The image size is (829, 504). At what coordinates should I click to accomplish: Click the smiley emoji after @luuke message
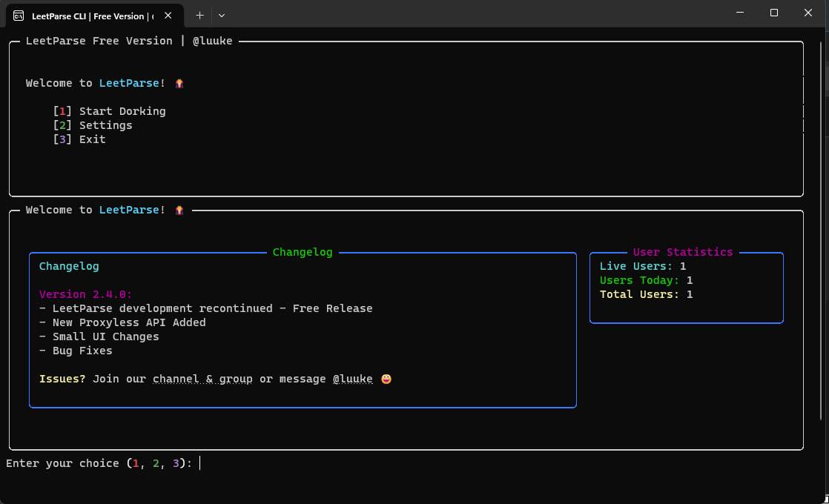(x=386, y=379)
